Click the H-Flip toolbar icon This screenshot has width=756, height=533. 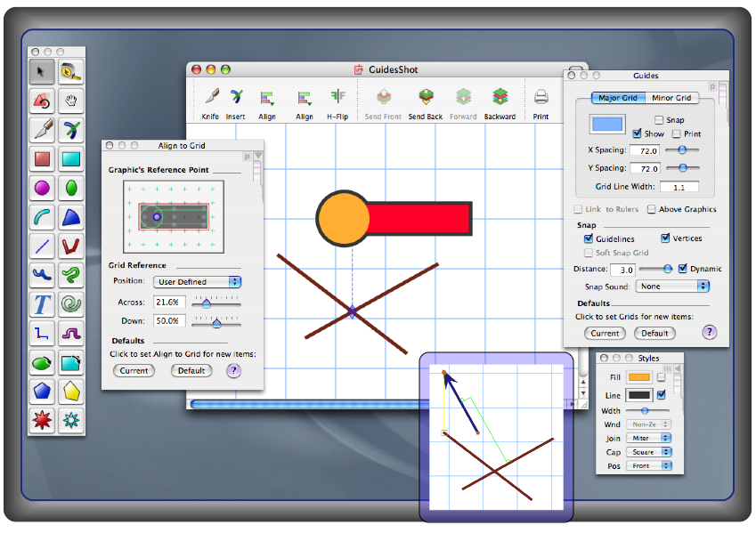click(337, 103)
